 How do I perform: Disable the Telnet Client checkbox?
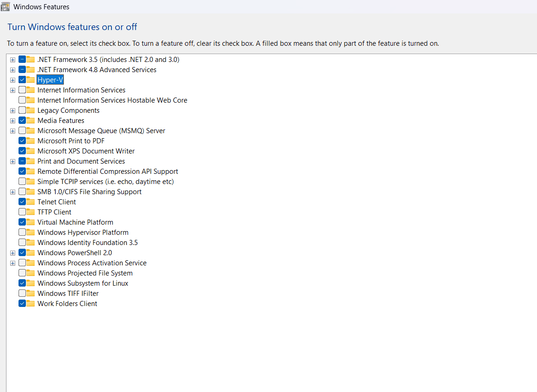(x=22, y=202)
